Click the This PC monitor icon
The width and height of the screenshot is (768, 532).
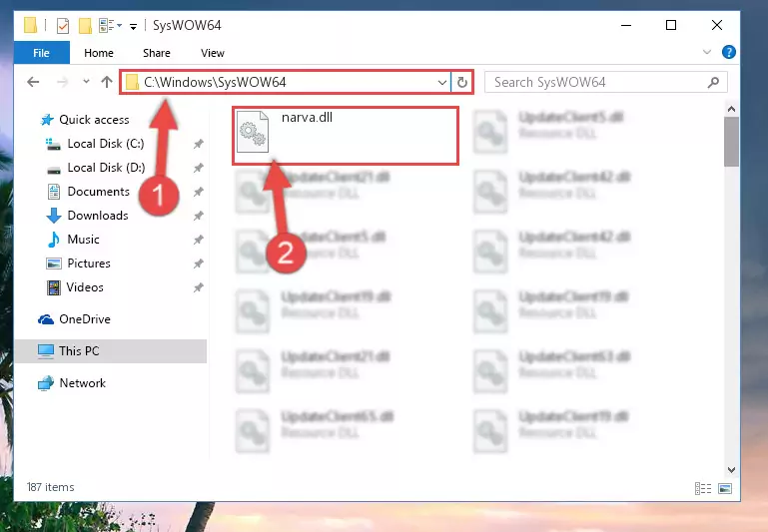coord(46,351)
